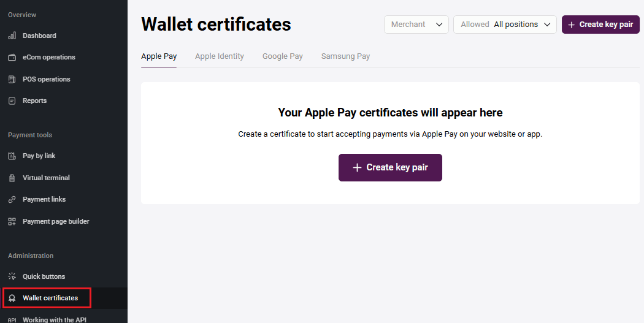Click the Pay by link icon
644x323 pixels.
click(x=12, y=156)
